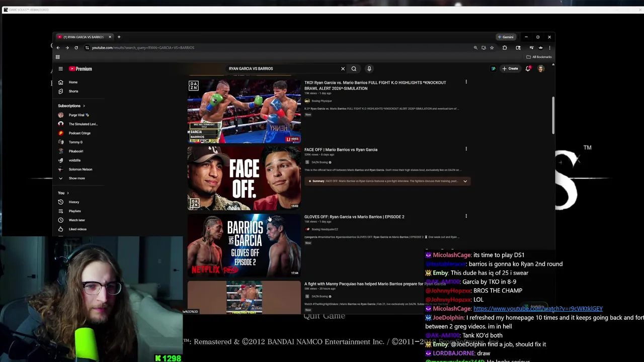The image size is (644, 362).
Task: Expand the You section
Action: pos(63,193)
